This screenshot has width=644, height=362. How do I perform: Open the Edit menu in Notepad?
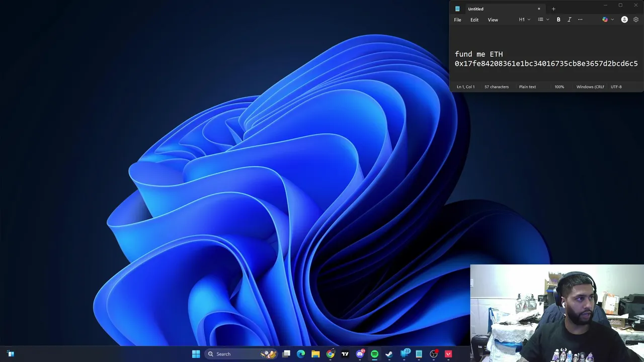(474, 20)
